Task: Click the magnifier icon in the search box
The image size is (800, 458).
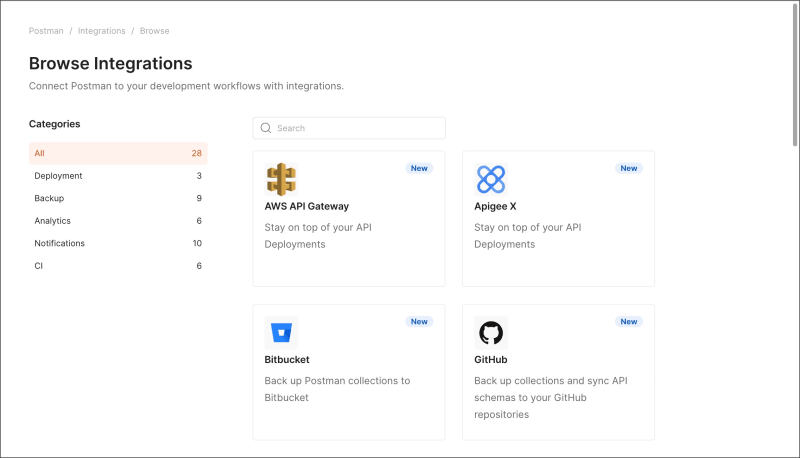Action: tap(266, 128)
